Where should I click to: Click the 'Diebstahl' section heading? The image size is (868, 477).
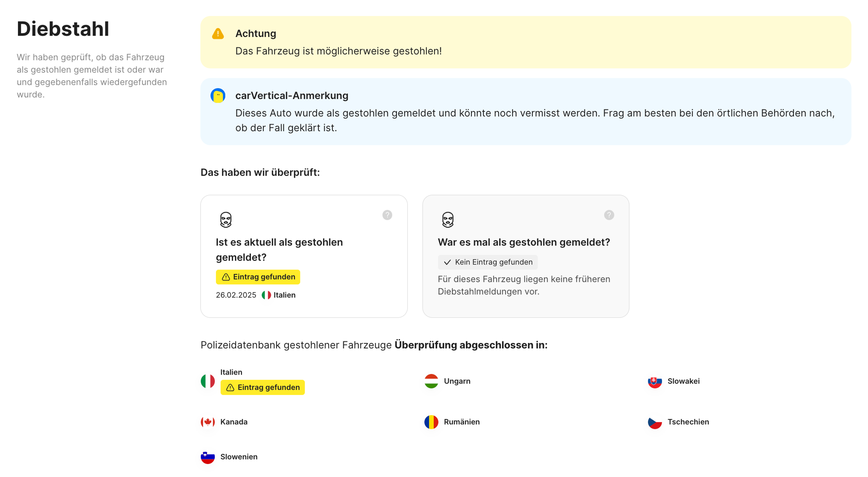click(63, 29)
